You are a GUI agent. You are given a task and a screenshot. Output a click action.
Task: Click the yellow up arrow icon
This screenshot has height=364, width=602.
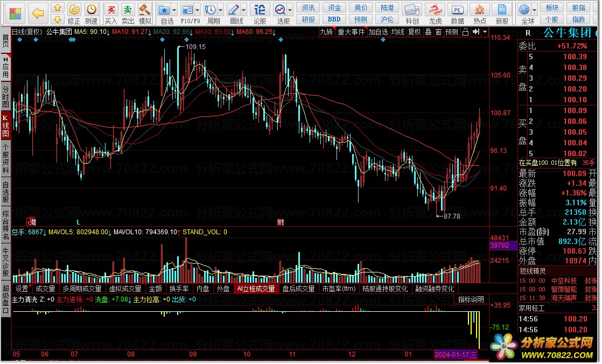tap(57, 8)
